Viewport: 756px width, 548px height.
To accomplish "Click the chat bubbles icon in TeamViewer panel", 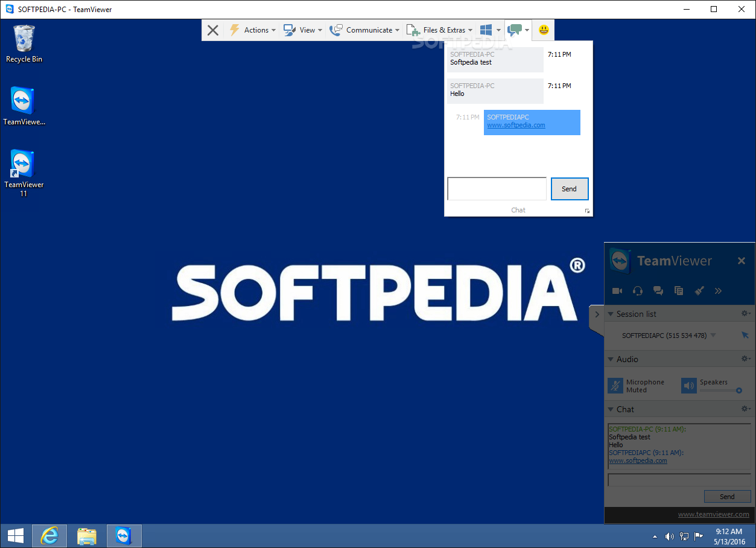I will 658,291.
